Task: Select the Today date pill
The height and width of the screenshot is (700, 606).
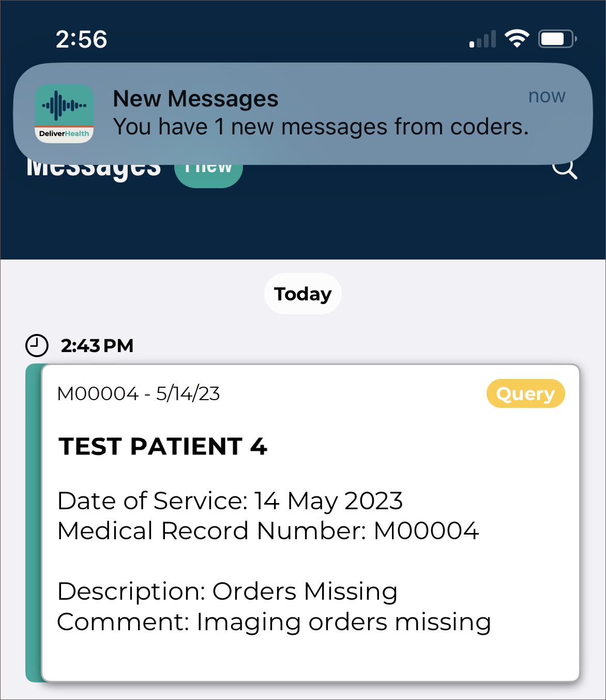Action: point(302,294)
